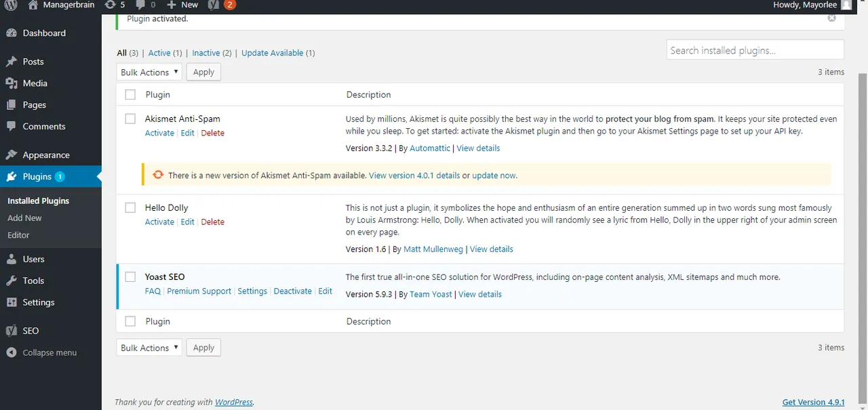Open Yoast Premium Support link
This screenshot has height=410, width=868.
[199, 291]
